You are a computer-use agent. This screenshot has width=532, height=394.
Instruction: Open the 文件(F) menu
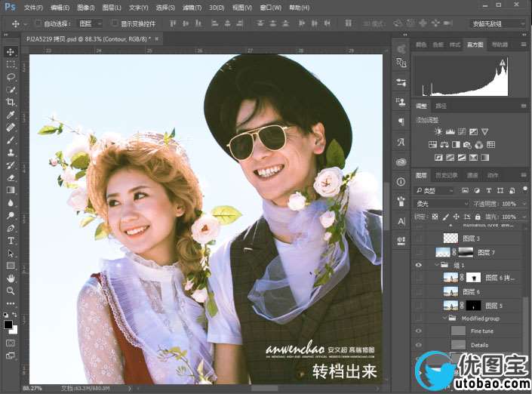point(33,8)
